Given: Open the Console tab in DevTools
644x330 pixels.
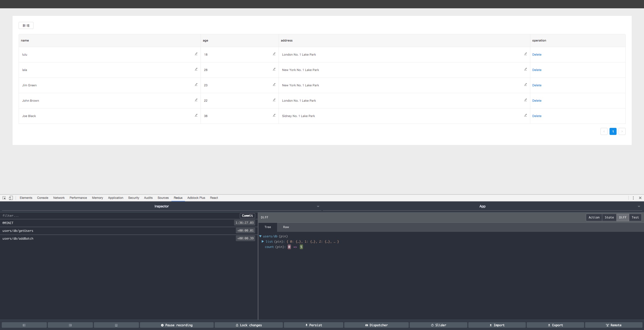Looking at the screenshot, I should coord(43,198).
